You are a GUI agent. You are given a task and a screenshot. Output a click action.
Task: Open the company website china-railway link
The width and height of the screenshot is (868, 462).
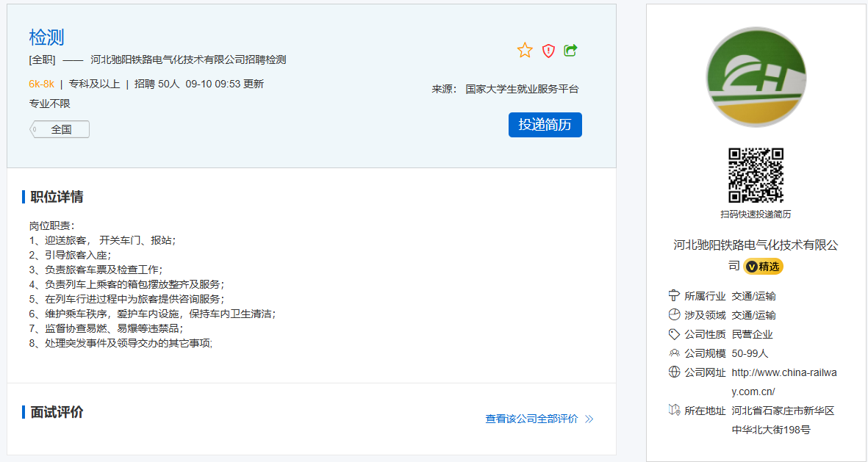pos(783,382)
